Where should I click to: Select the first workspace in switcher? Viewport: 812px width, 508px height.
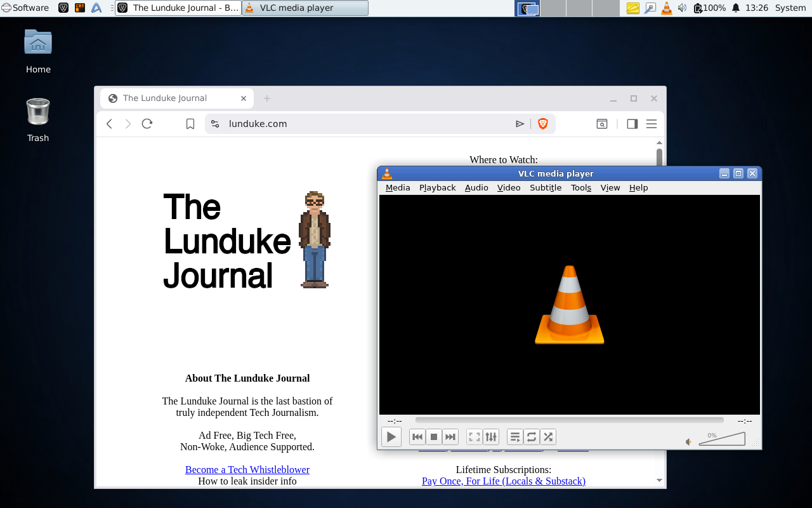tap(528, 8)
